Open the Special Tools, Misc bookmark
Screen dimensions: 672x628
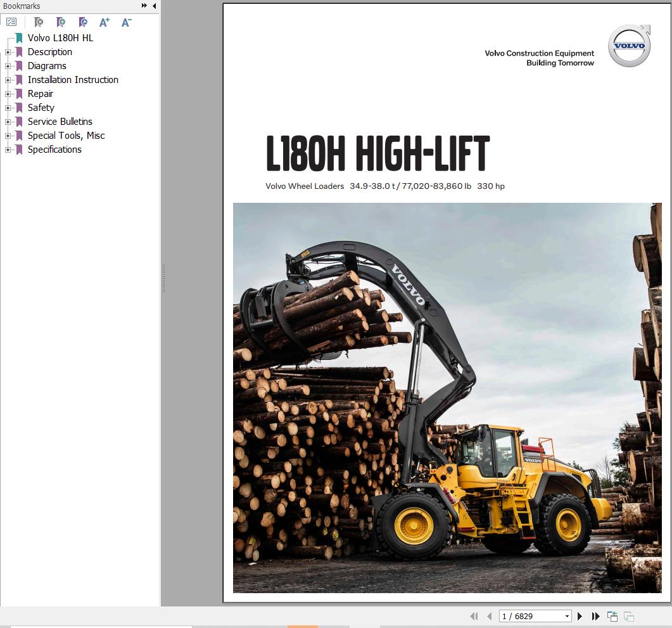pyautogui.click(x=66, y=136)
